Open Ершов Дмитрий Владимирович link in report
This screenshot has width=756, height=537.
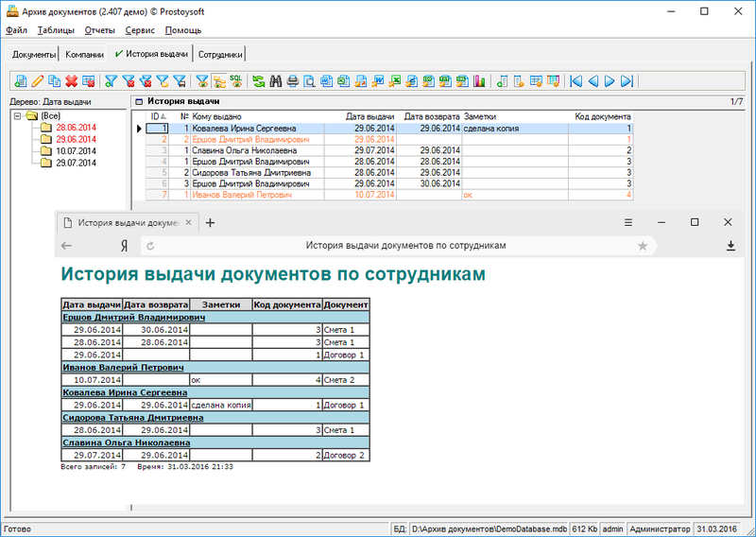click(x=133, y=317)
